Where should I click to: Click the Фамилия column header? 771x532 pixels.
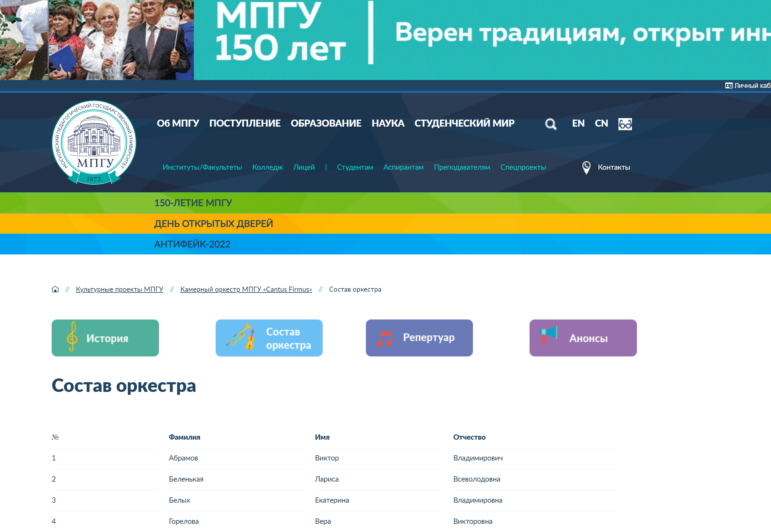click(185, 437)
